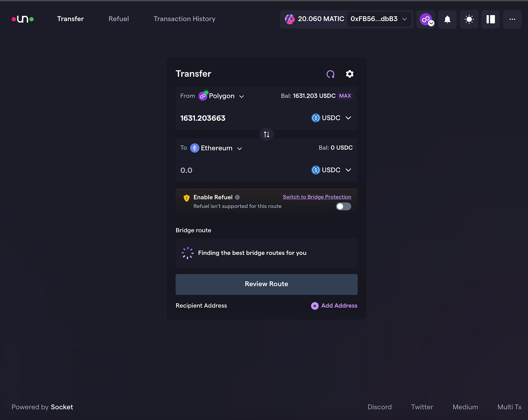Click the destination amount field 0.0

coord(186,170)
